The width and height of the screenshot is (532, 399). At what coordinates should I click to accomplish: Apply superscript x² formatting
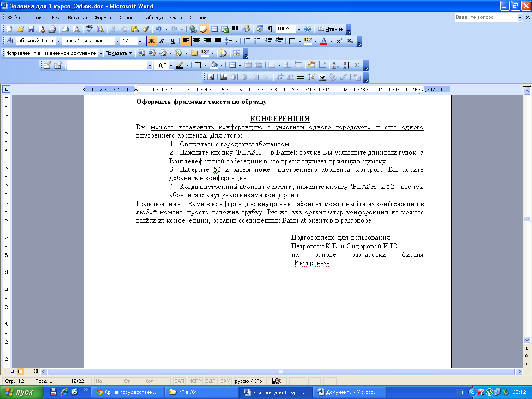[x=339, y=41]
